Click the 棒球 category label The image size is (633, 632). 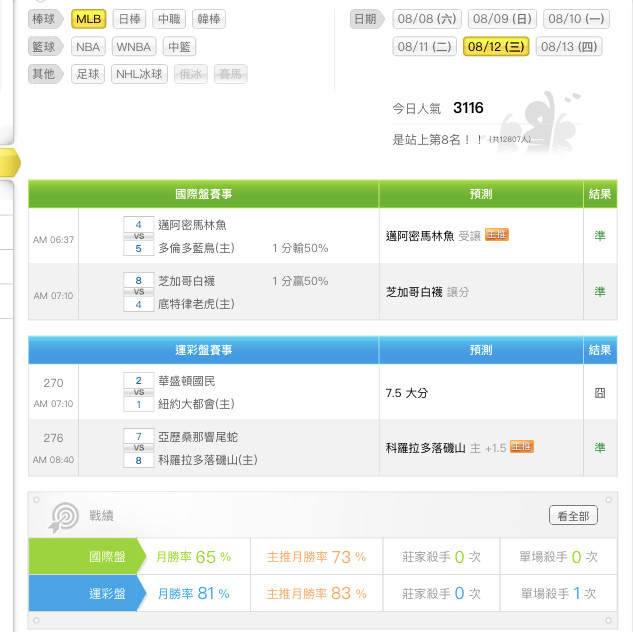pos(45,19)
